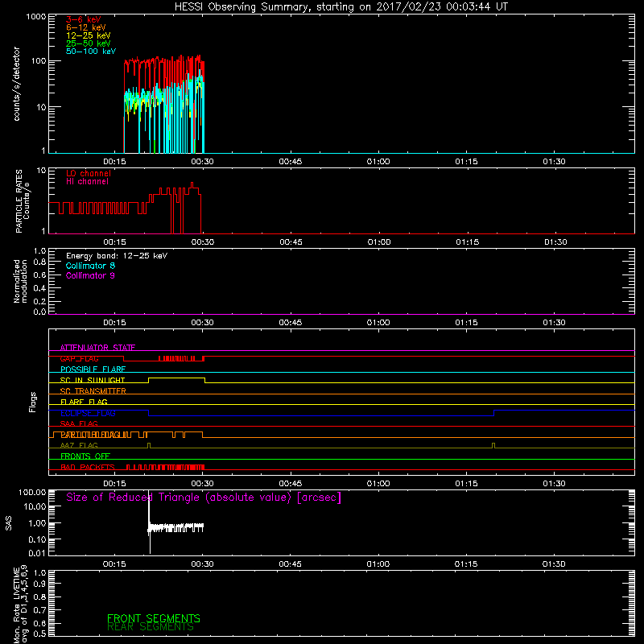Click the 0.01 tick on SAS axis

[37, 553]
